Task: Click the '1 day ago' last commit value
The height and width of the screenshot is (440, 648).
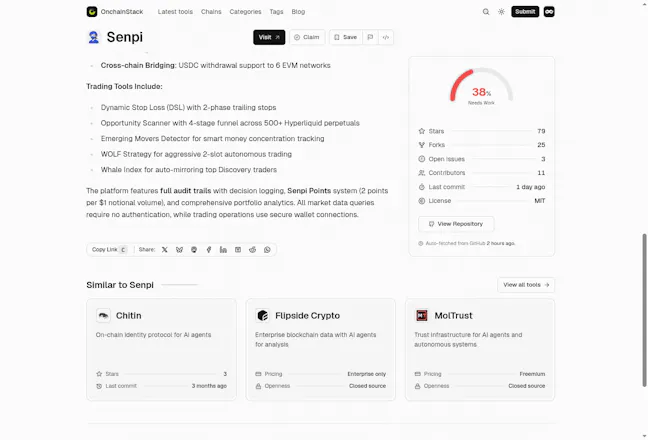Action: click(531, 187)
